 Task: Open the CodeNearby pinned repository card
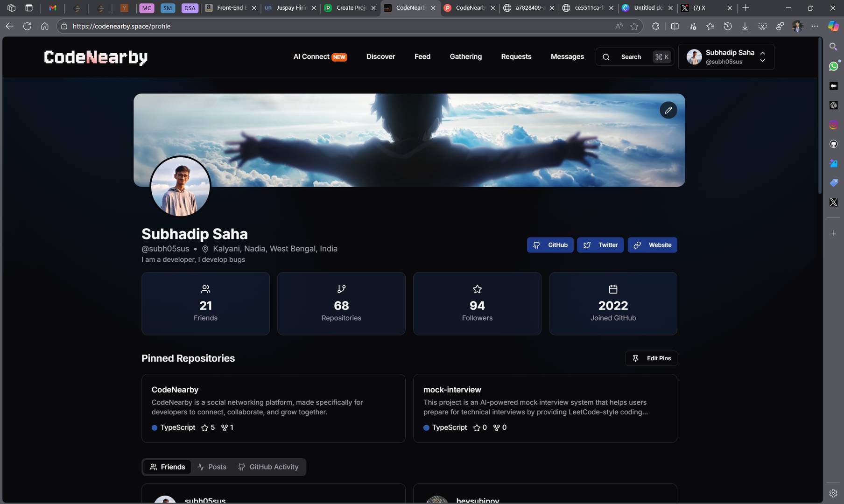coord(273,408)
